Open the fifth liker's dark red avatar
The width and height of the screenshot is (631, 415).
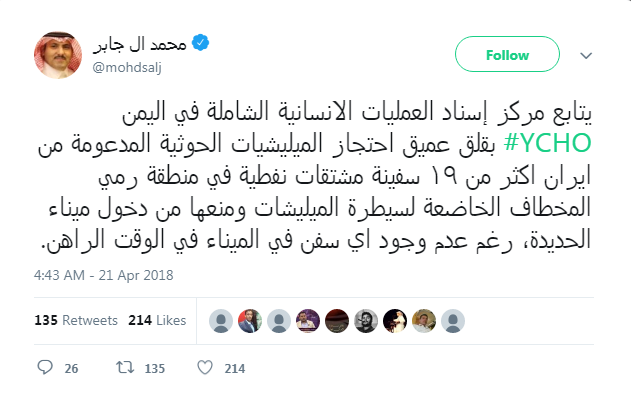(337, 321)
